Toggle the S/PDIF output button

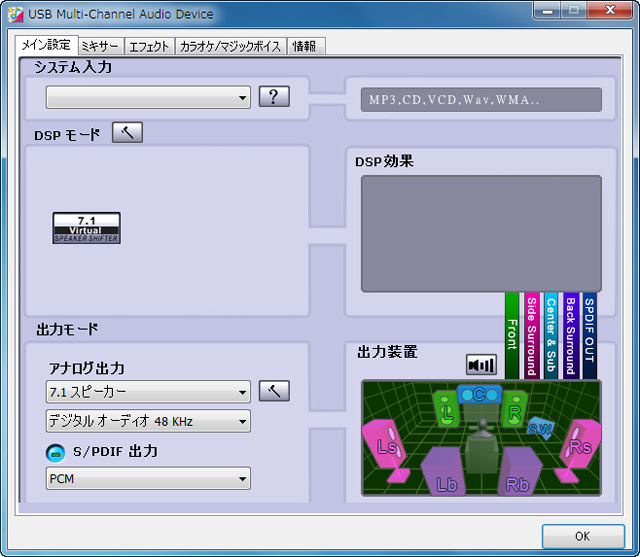click(56, 453)
